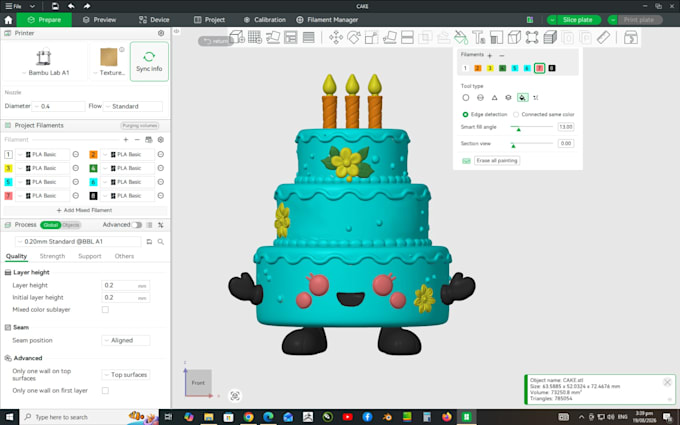680x425 pixels.
Task: Click the Auto orient toolbar icon
Action: 273,37
